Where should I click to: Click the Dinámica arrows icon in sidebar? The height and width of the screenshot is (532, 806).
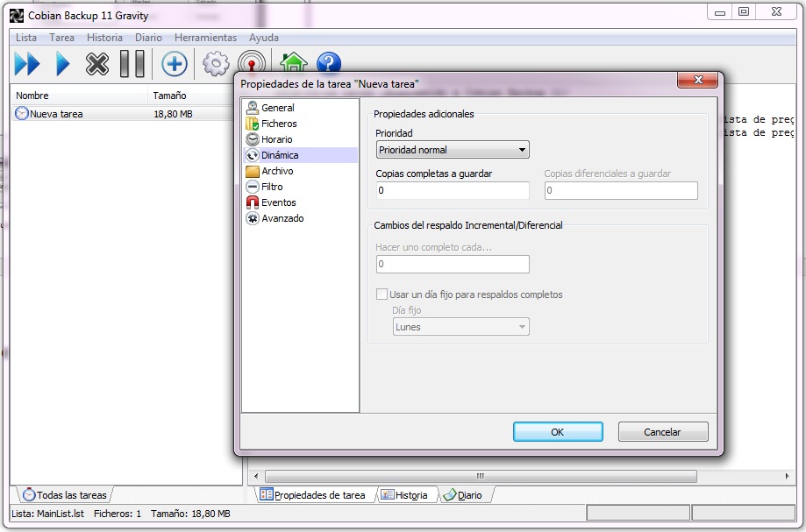[253, 155]
